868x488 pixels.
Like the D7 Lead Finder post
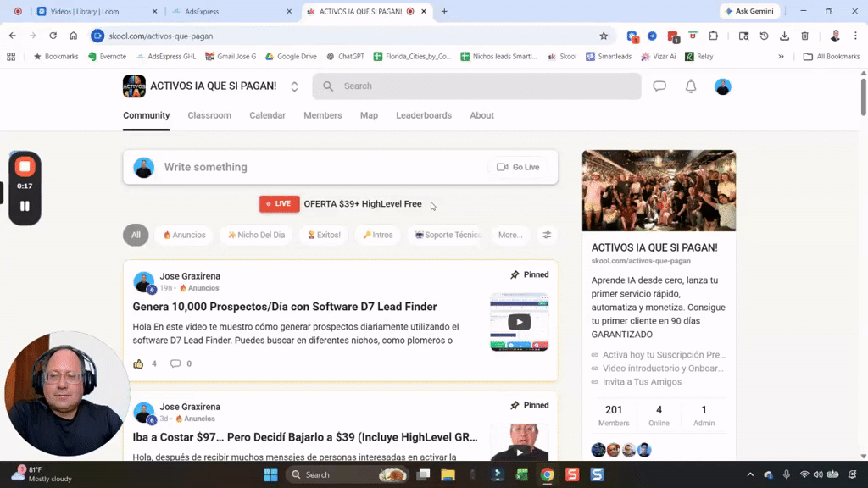[140, 363]
